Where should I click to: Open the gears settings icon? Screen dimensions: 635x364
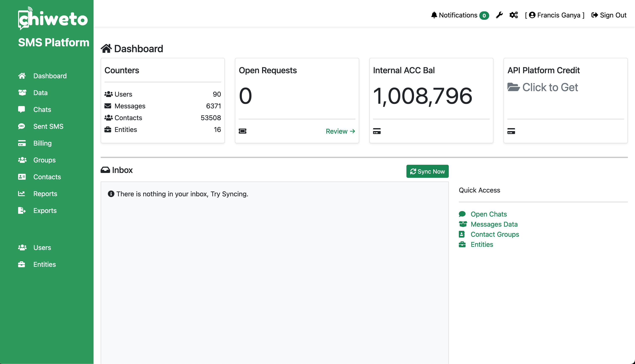coord(514,15)
